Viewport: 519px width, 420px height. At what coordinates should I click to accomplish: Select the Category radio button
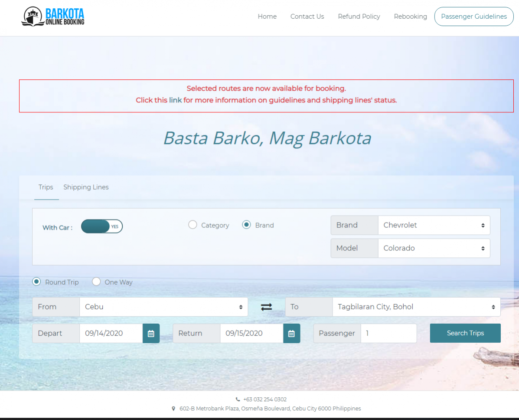click(193, 225)
